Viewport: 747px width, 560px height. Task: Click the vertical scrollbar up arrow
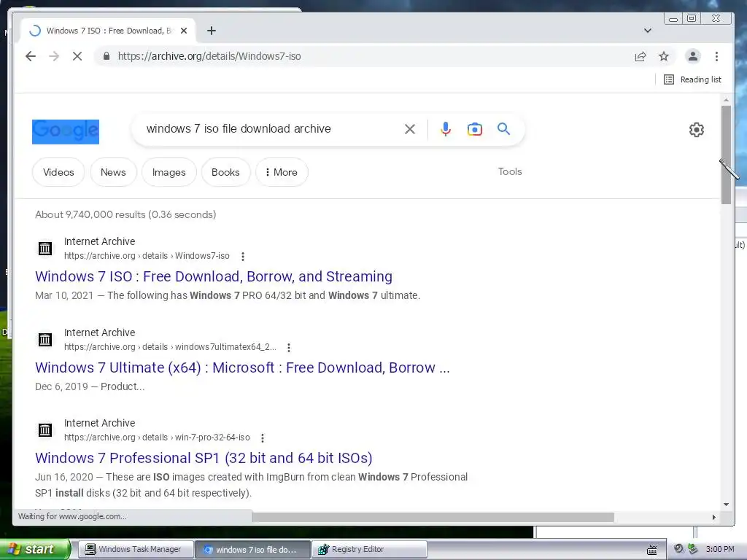coord(726,101)
